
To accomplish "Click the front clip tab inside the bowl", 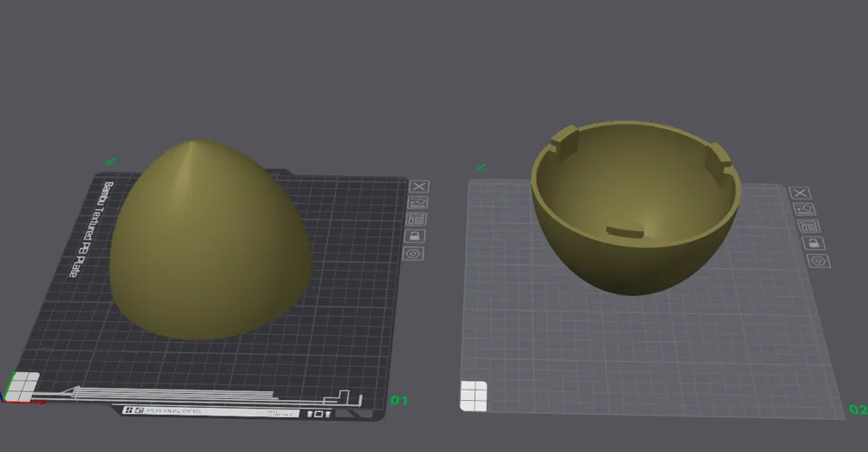I will (x=626, y=229).
